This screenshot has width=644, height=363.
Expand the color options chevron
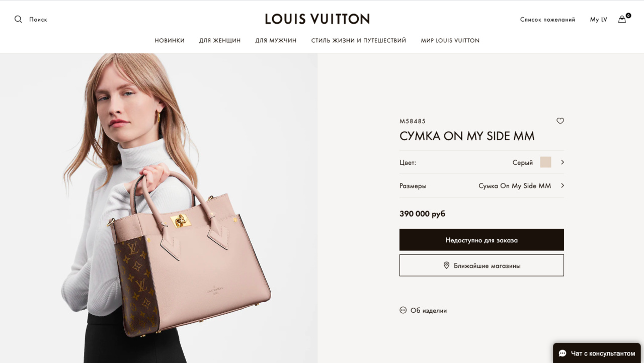click(x=562, y=162)
